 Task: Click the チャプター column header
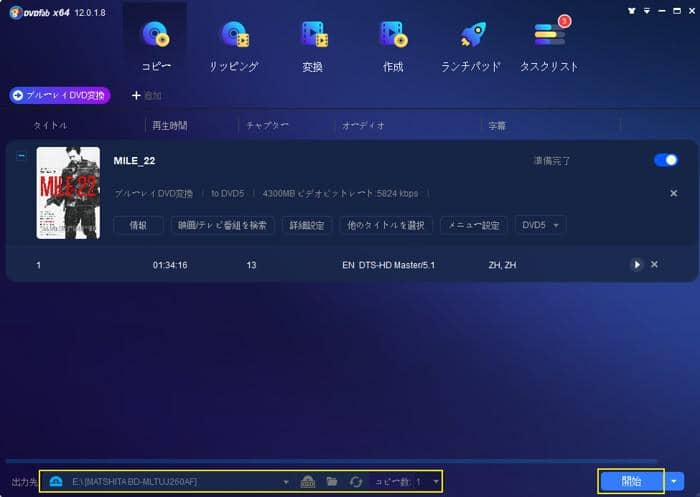click(268, 126)
